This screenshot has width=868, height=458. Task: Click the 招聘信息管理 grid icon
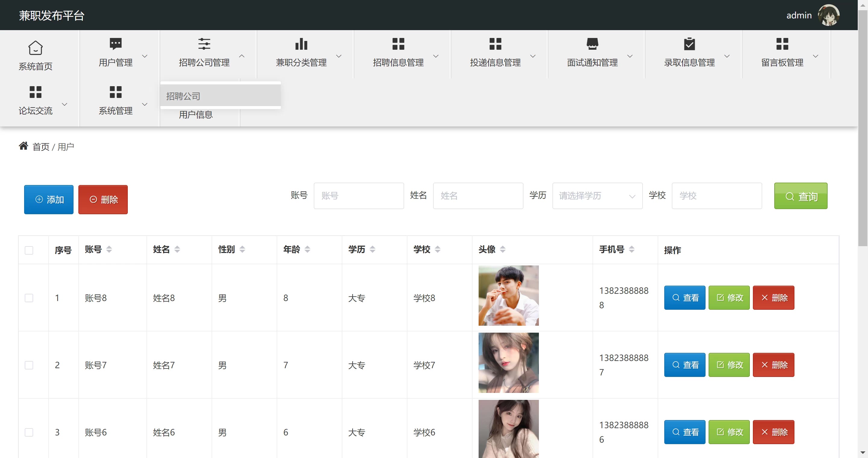[x=398, y=44]
